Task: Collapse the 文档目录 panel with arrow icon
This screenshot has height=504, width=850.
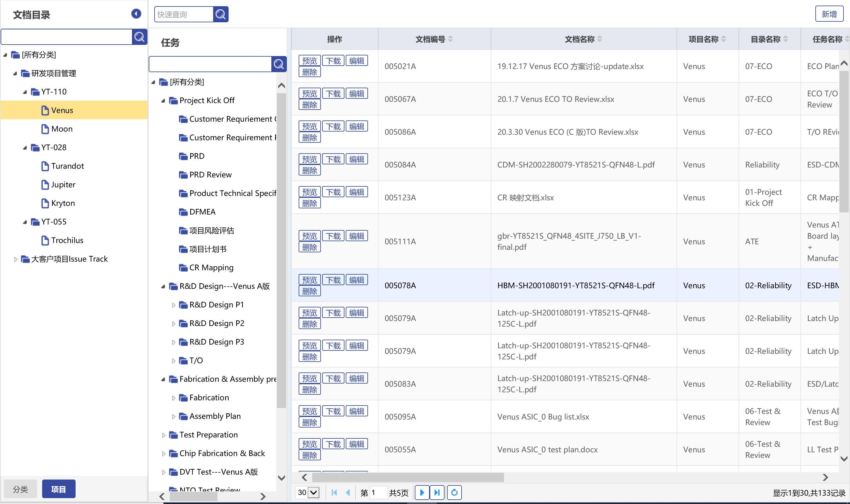Action: [136, 14]
